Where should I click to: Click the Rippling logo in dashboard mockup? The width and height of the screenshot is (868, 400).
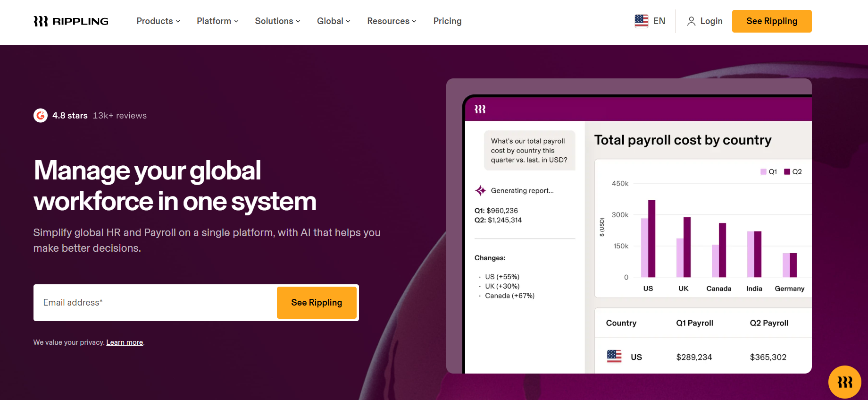tap(480, 109)
